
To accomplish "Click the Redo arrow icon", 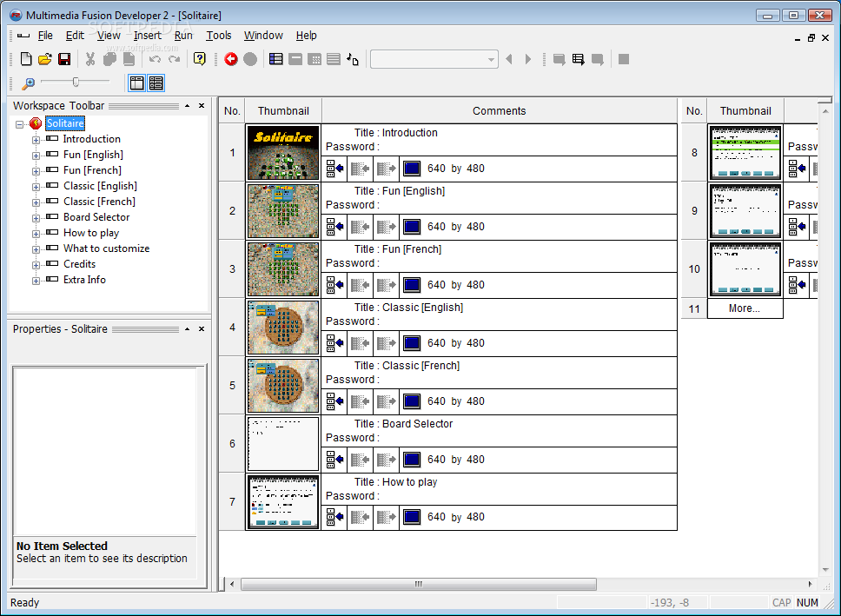I will click(x=174, y=59).
